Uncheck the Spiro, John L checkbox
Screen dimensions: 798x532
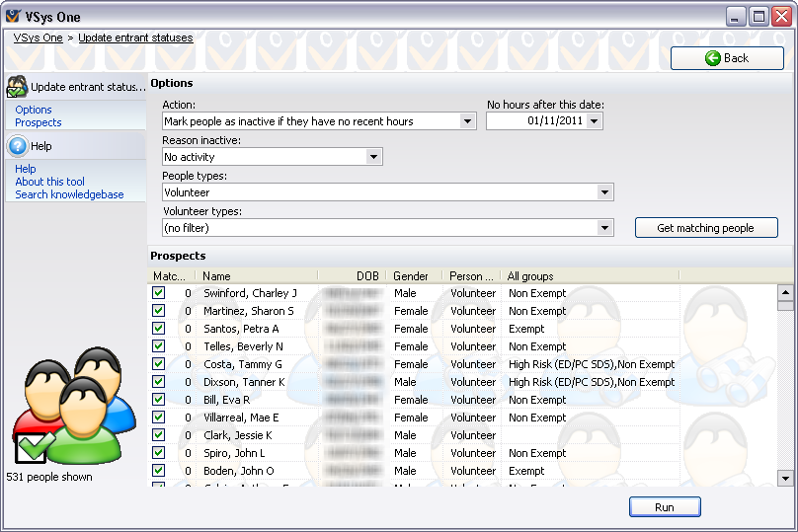[x=158, y=453]
